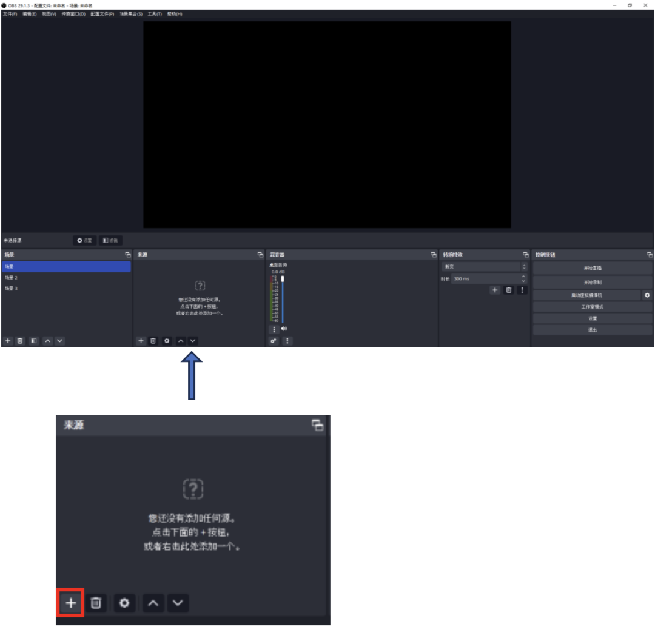Select scene 场景 3
Image resolution: width=655 pixels, height=644 pixels.
pyautogui.click(x=67, y=288)
